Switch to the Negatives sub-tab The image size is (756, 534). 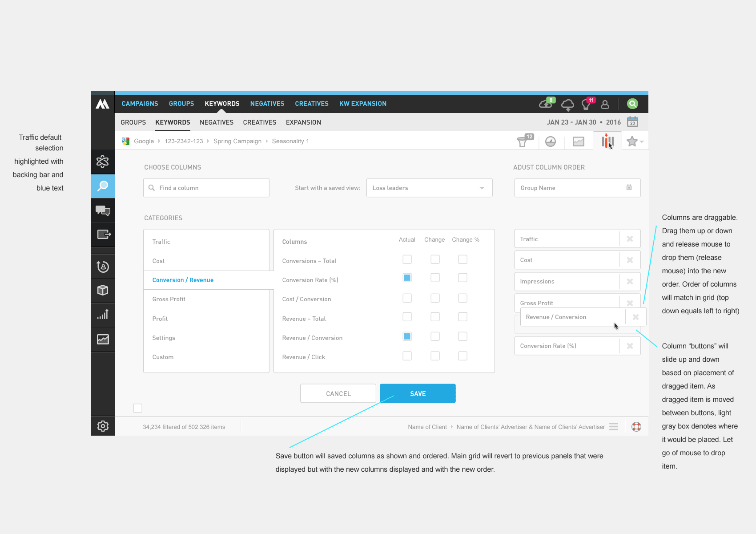(217, 122)
